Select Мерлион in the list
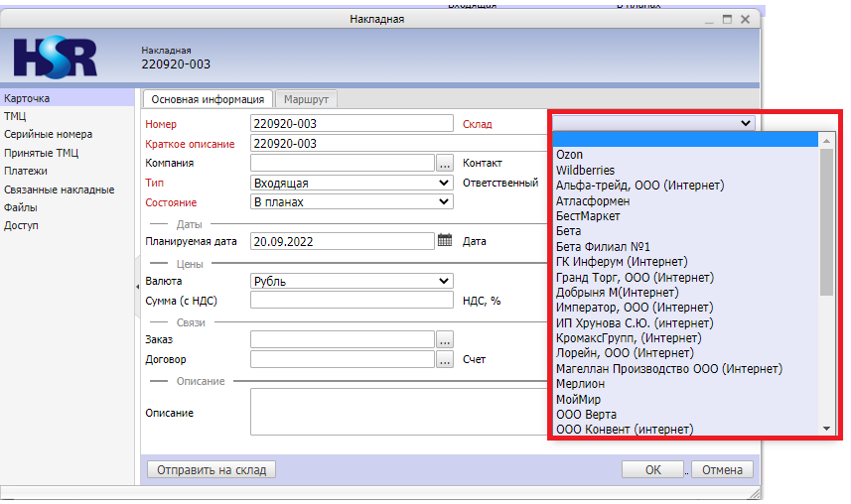The image size is (851, 504). [x=685, y=384]
